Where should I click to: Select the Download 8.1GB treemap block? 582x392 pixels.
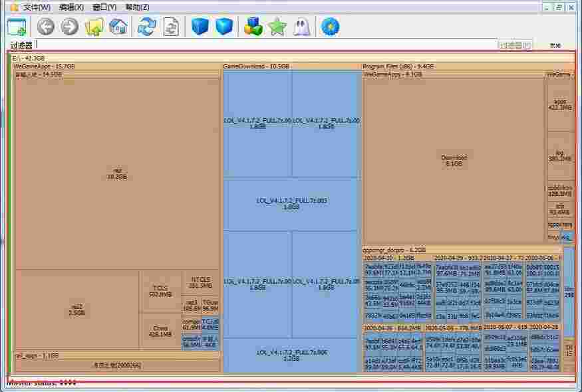point(454,160)
